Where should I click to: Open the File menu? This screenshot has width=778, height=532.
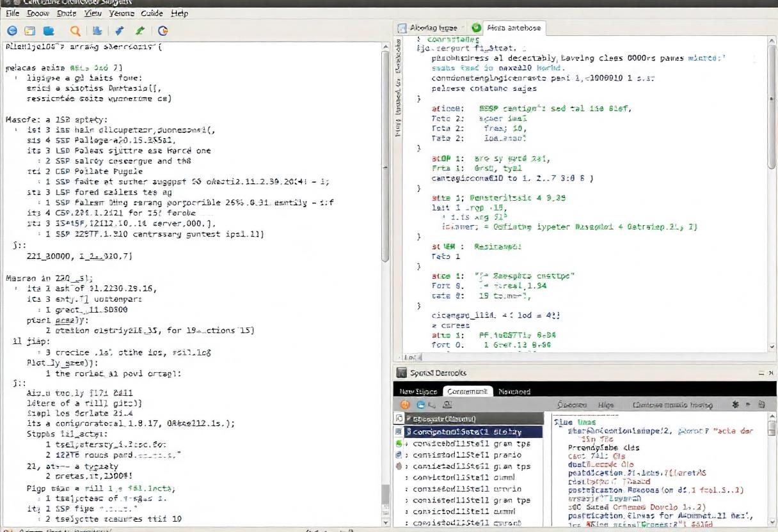12,13
